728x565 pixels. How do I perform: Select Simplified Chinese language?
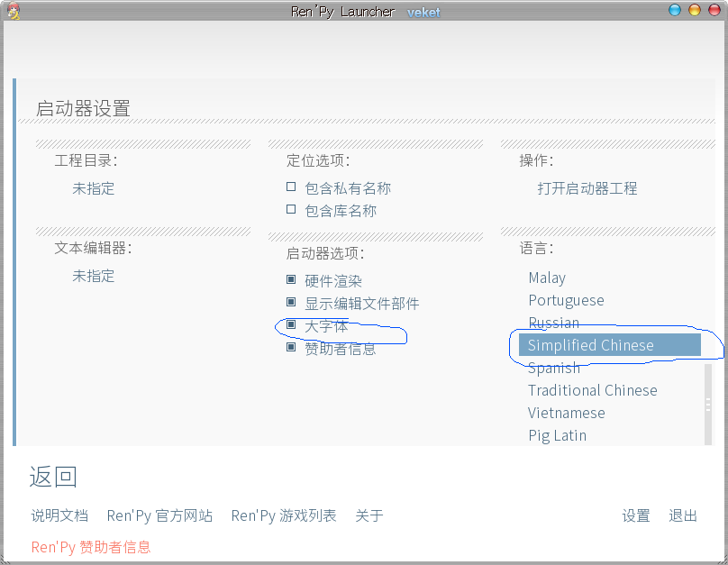(610, 345)
